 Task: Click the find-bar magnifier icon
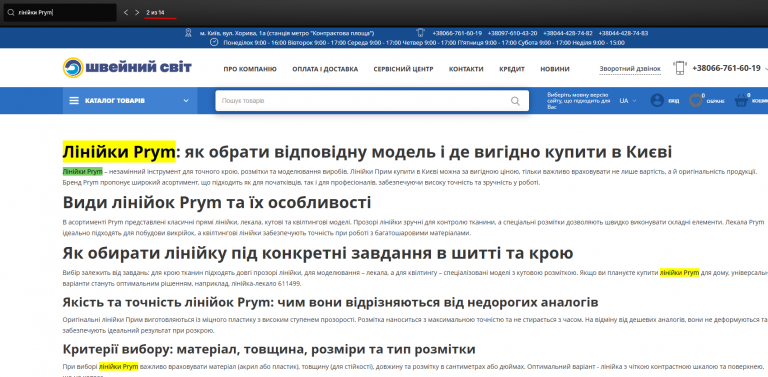pos(10,12)
